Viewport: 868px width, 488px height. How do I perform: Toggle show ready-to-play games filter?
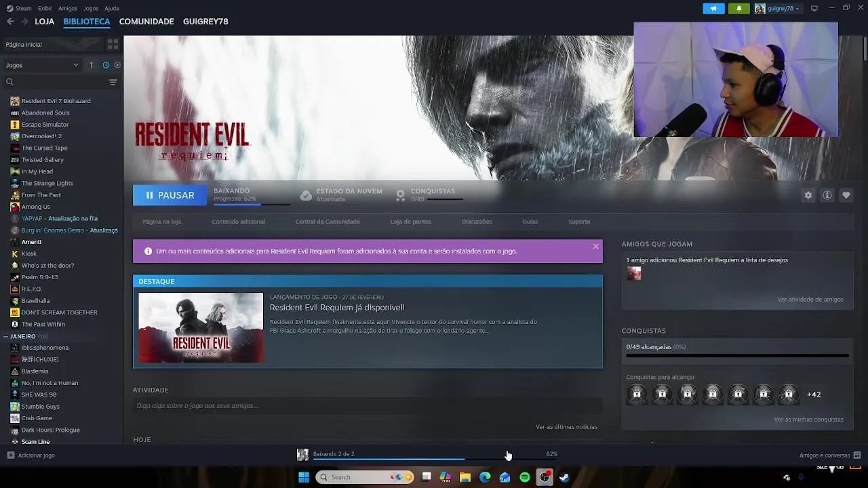[117, 65]
